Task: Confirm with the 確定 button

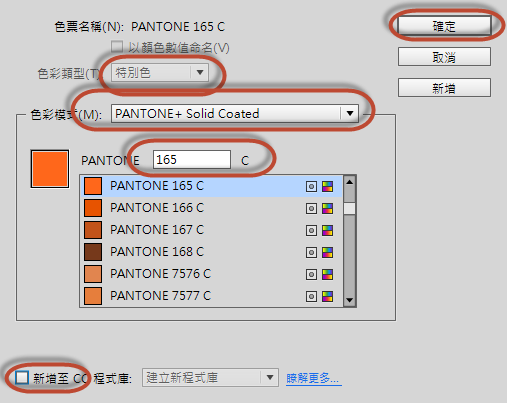Action: 444,26
